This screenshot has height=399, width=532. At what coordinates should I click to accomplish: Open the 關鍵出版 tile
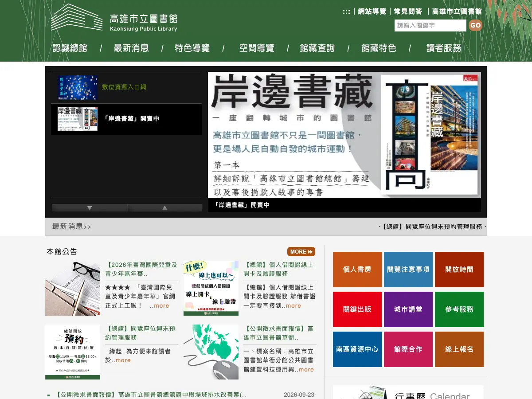tap(357, 309)
